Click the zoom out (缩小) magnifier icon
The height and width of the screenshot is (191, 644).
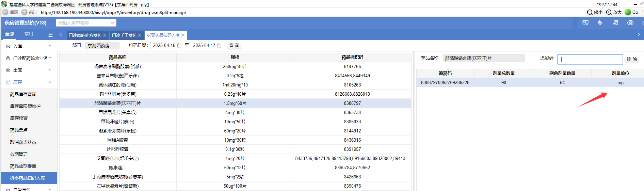[590, 12]
